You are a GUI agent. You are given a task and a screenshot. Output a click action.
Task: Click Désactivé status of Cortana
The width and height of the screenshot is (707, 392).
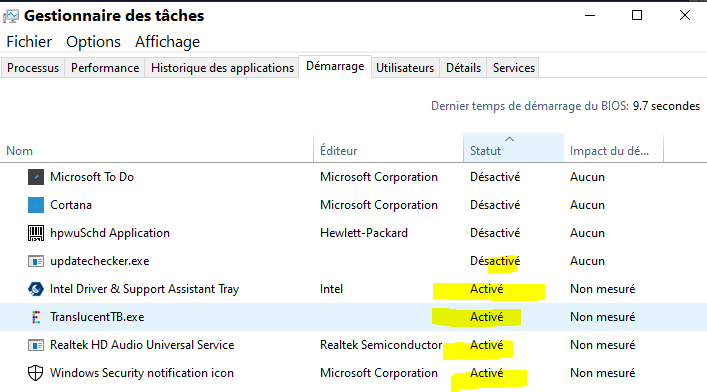coord(495,205)
